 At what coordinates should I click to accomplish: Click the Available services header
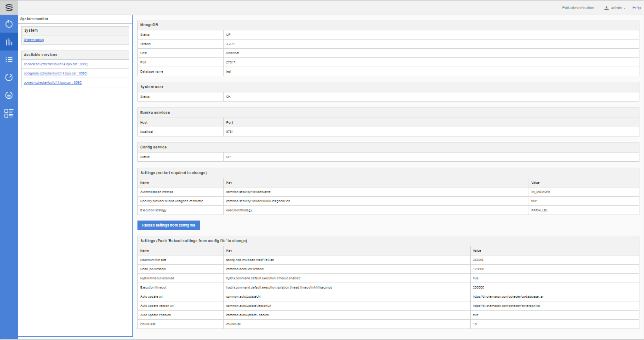75,55
